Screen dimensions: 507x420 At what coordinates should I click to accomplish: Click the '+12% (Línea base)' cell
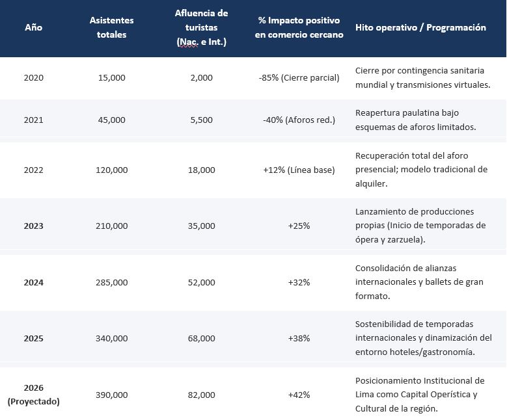click(299, 170)
